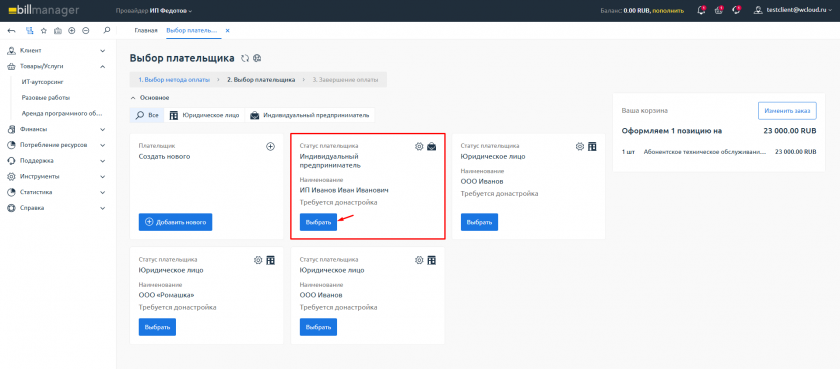Collapse the Товары/Услуги section
This screenshot has height=369, width=840.
point(103,67)
